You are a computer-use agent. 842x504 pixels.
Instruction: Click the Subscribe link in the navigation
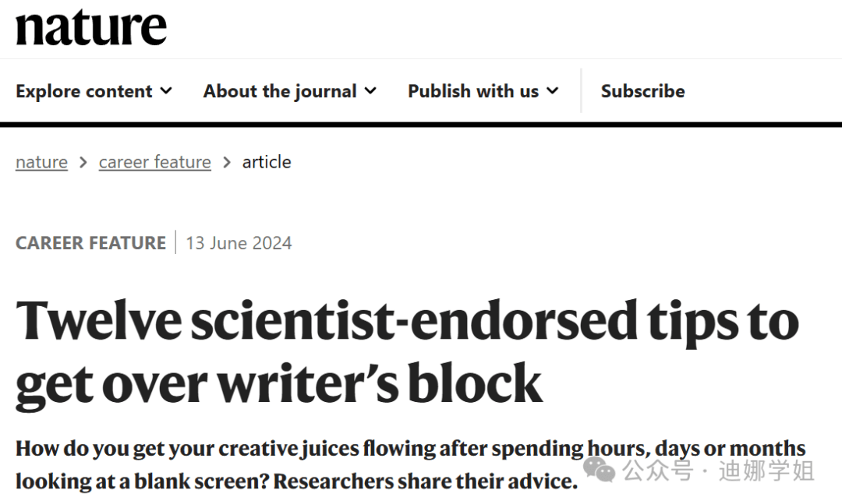click(642, 91)
